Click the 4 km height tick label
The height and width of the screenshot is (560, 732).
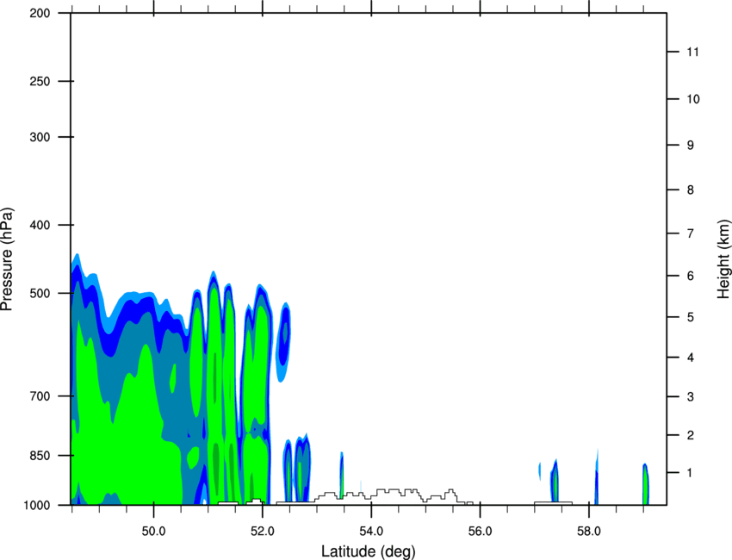tap(691, 358)
